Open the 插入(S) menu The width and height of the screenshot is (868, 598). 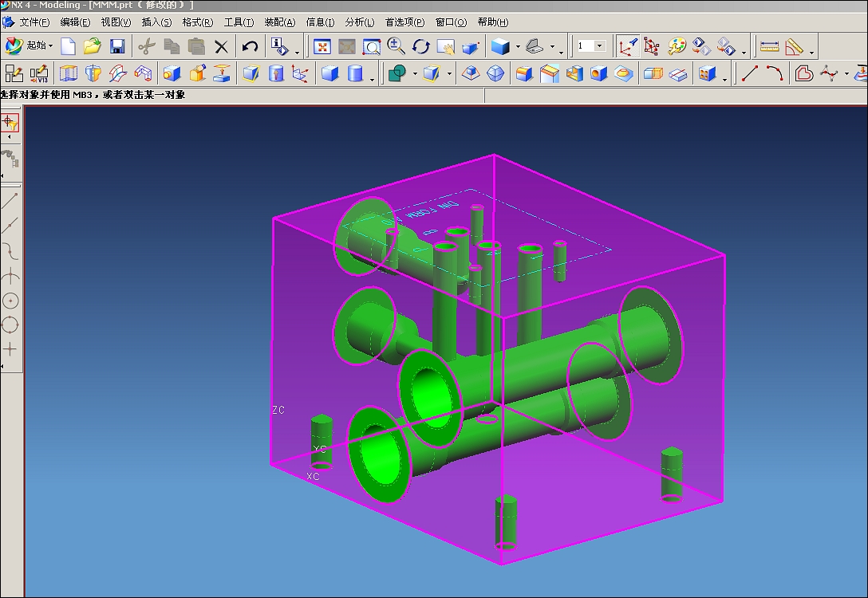156,22
